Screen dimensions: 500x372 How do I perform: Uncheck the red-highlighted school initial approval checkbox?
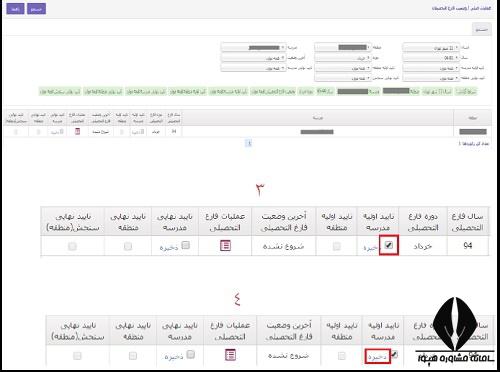point(389,245)
